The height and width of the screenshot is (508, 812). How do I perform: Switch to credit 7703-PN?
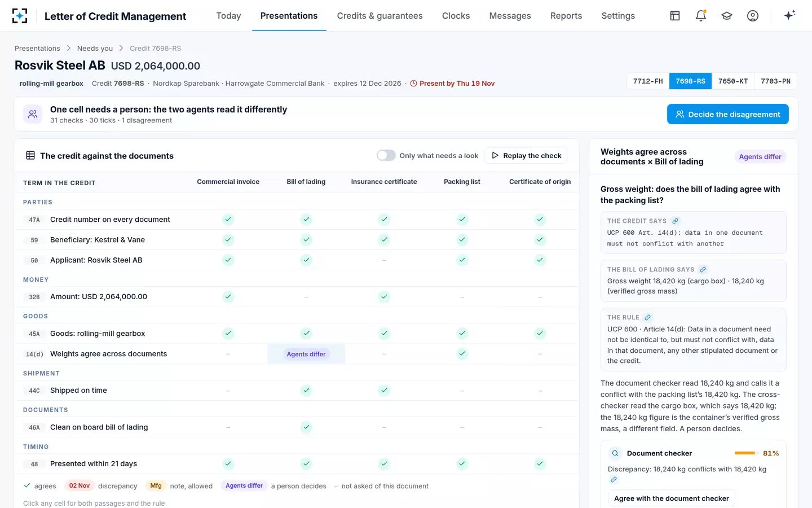click(x=775, y=81)
